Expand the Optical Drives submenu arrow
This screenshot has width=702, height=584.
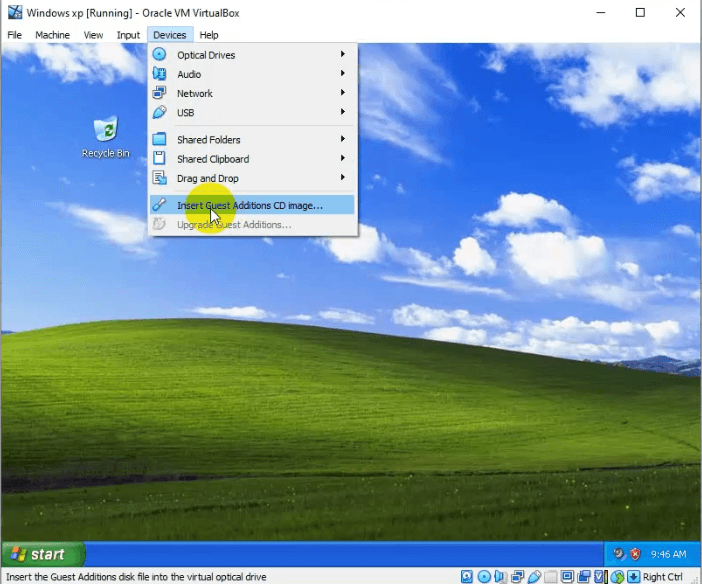(342, 54)
